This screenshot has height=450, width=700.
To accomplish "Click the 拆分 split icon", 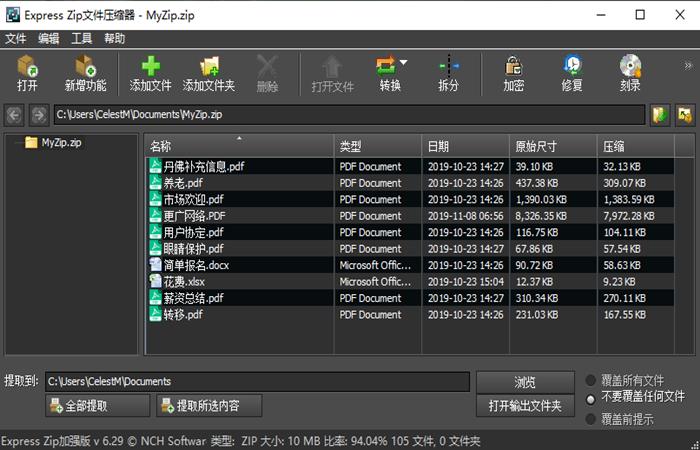I will [x=449, y=66].
